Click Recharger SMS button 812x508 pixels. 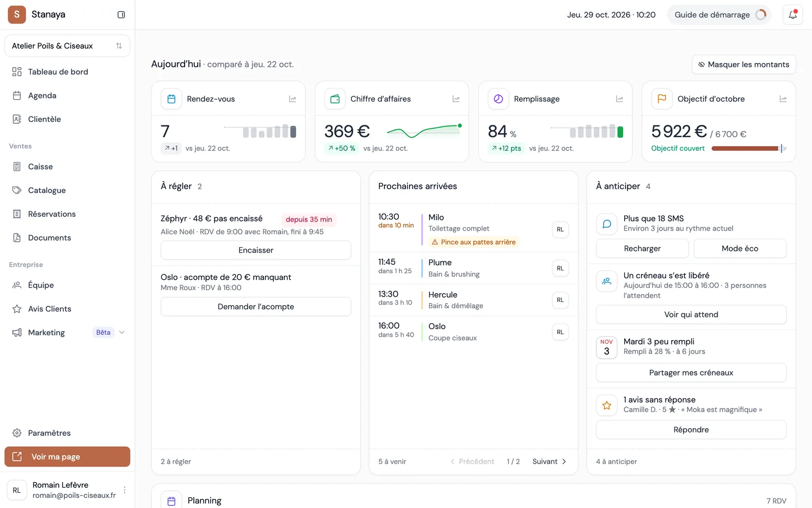point(642,248)
